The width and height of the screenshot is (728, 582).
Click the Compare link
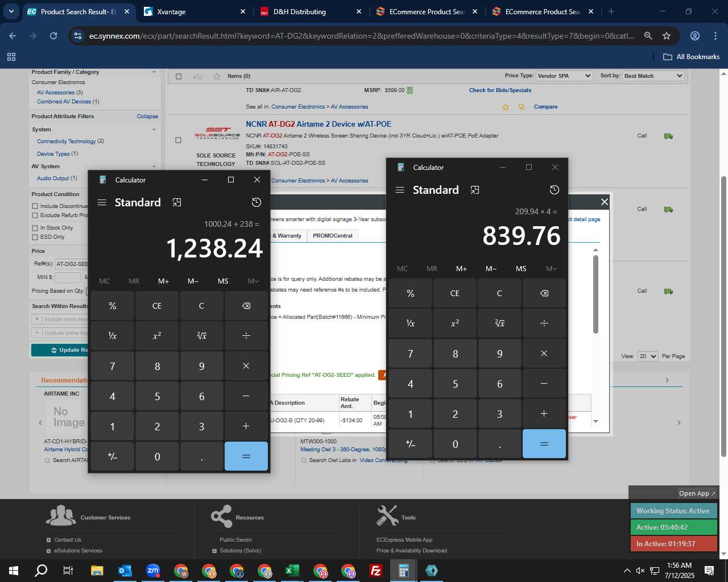[x=545, y=107]
